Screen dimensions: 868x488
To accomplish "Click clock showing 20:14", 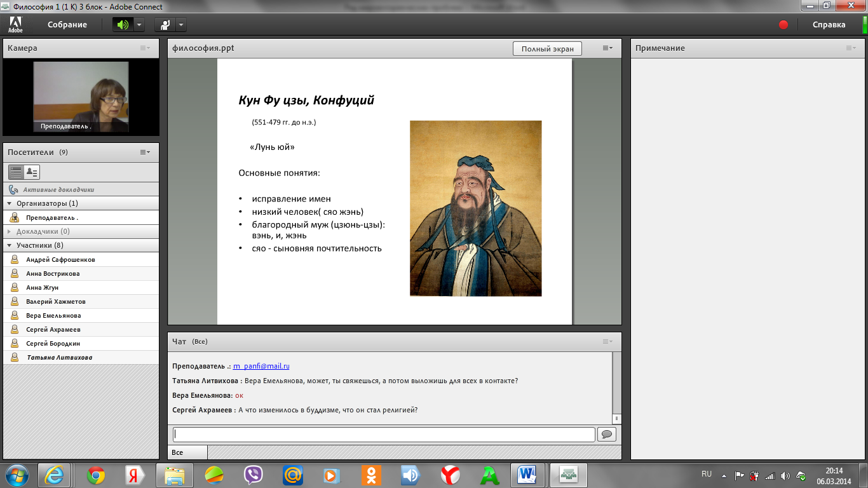I will pyautogui.click(x=834, y=471).
